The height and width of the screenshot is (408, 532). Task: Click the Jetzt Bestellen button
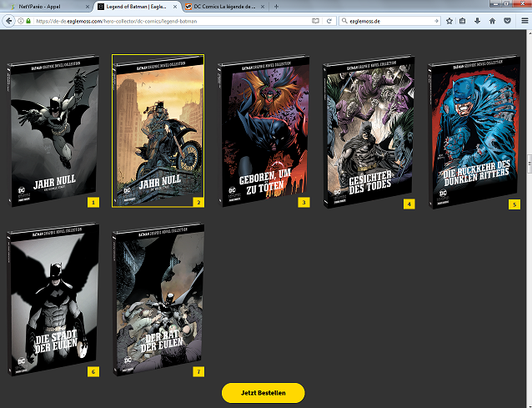(x=263, y=393)
